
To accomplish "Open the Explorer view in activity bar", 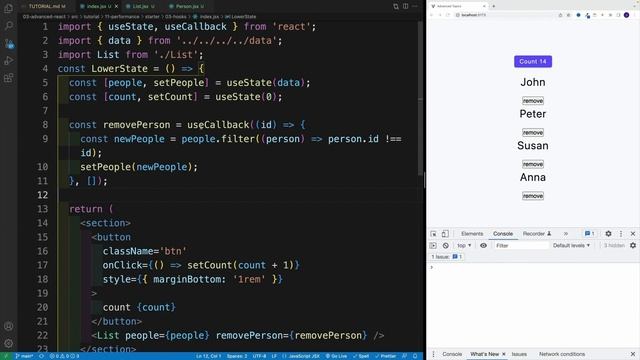I will (9, 8).
